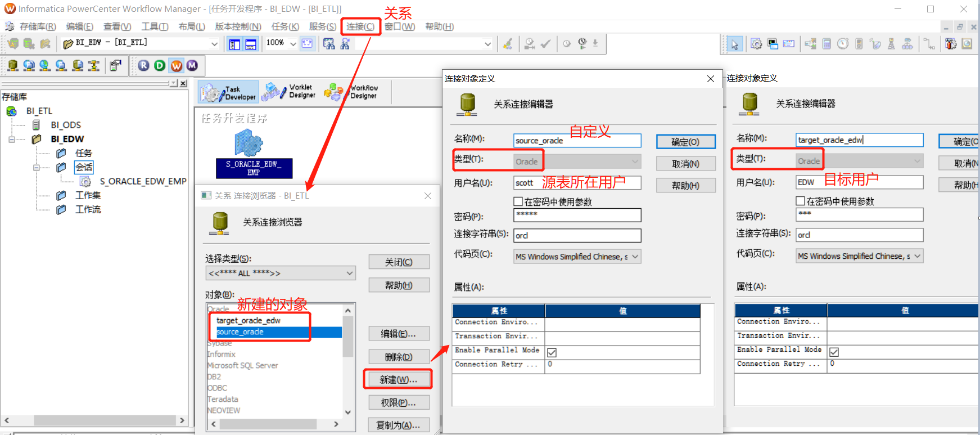Open the 存储库(R) menu
Screen dimensions: 980x435
38,26
